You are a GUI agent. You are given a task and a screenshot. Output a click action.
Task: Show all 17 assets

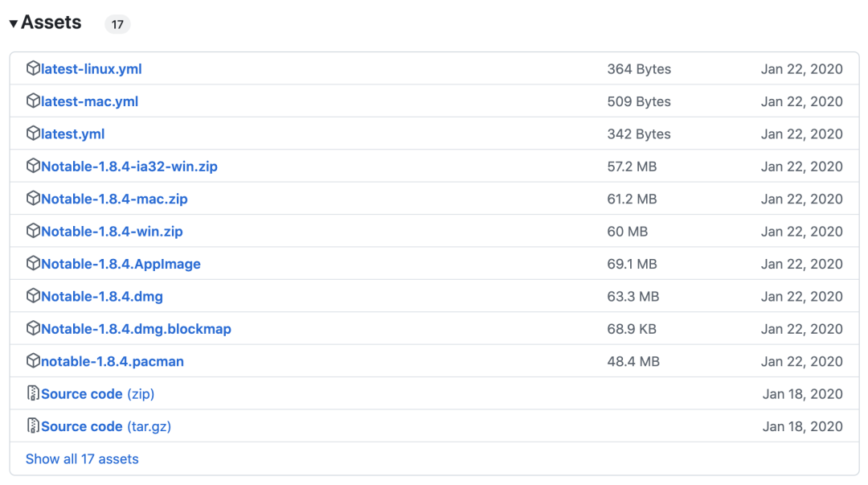(82, 459)
